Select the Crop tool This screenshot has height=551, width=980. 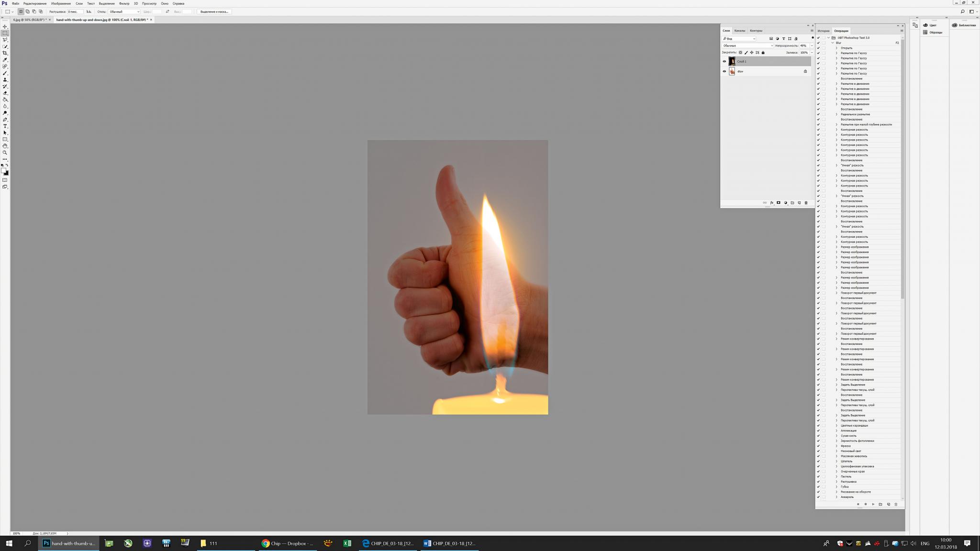(x=5, y=53)
